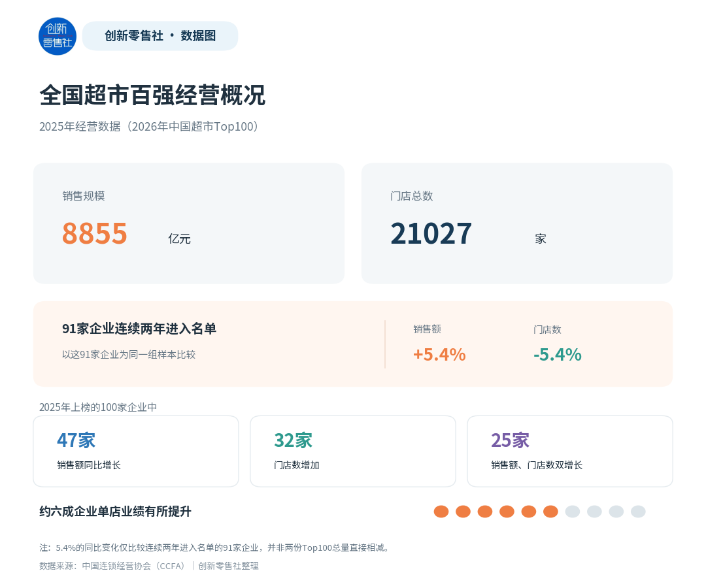The width and height of the screenshot is (706, 588).
Task: Click the 创新零售社 · 数据图 pill label
Action: [x=160, y=36]
